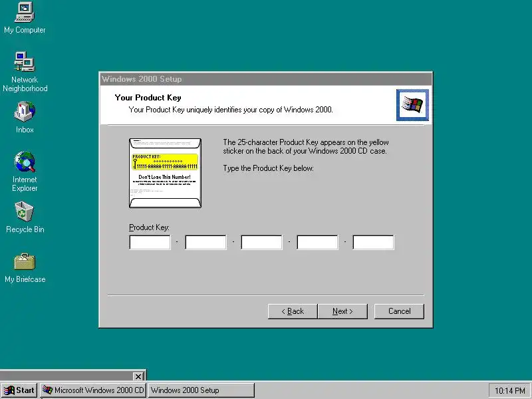Open the Recycle Bin icon

click(x=25, y=217)
